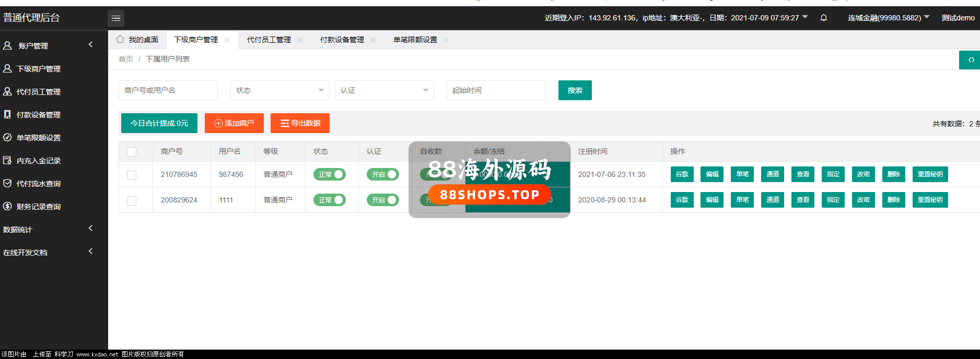The image size is (980, 359).
Task: Click the refresh icon at right edge
Action: click(971, 60)
